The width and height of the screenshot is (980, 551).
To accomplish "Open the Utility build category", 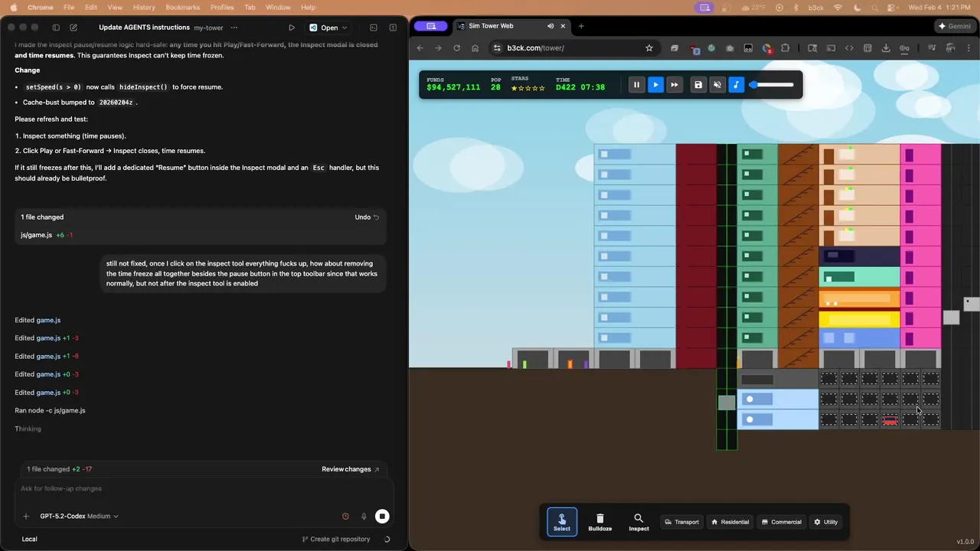I will click(825, 522).
